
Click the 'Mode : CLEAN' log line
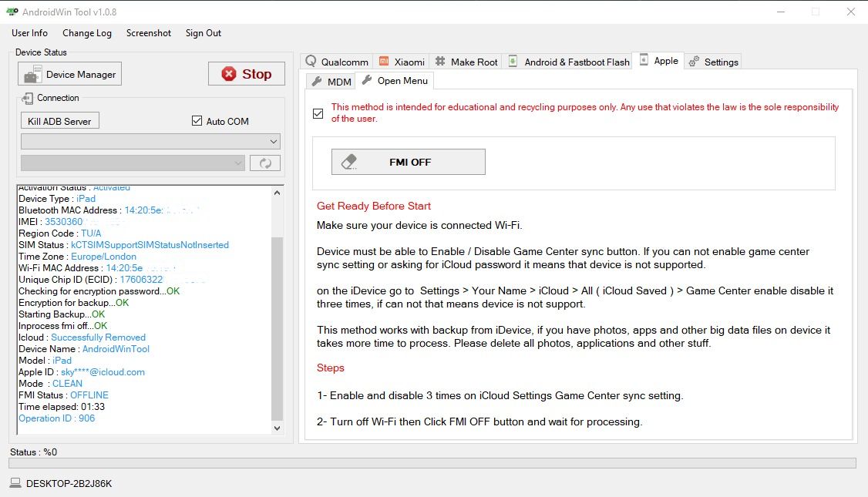[50, 384]
